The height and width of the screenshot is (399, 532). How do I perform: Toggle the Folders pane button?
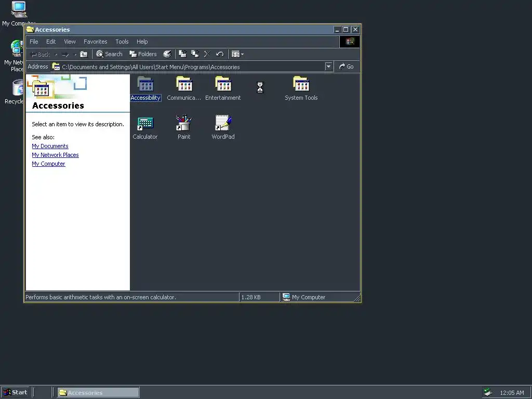click(x=143, y=54)
